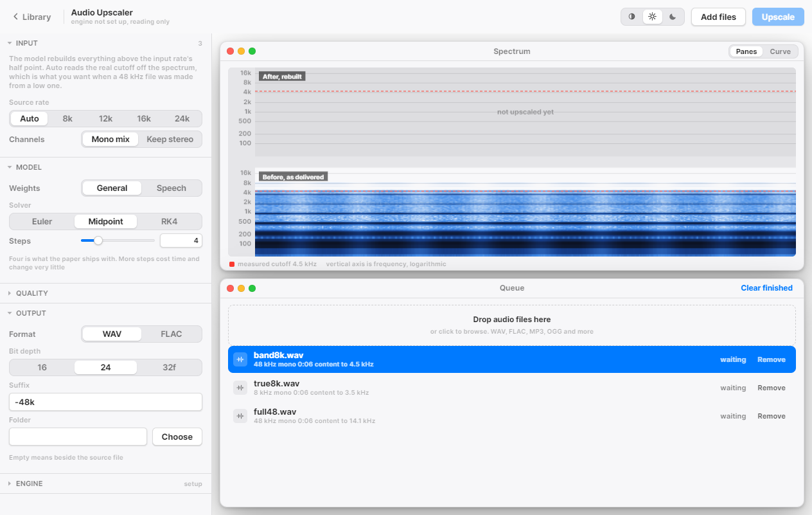Click Choose to pick output folder
The height and width of the screenshot is (515, 812).
pyautogui.click(x=177, y=437)
